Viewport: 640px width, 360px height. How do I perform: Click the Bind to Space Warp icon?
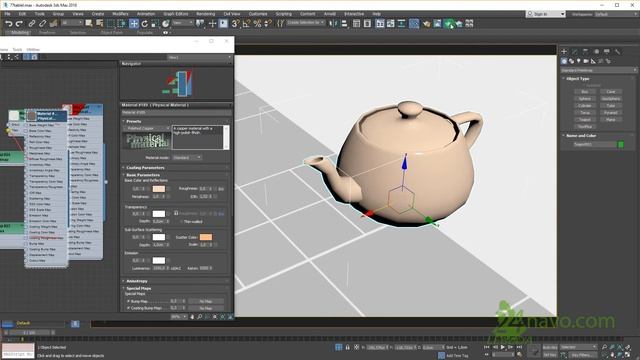[53, 24]
